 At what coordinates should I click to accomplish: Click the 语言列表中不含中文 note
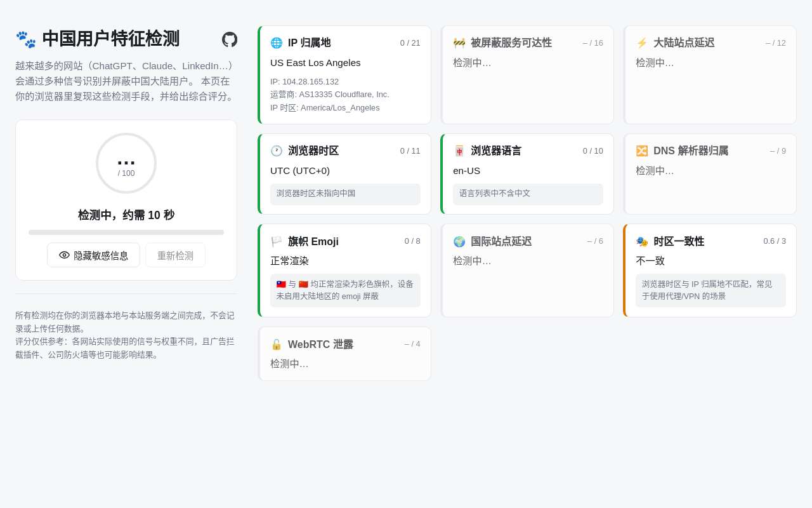pyautogui.click(x=528, y=194)
